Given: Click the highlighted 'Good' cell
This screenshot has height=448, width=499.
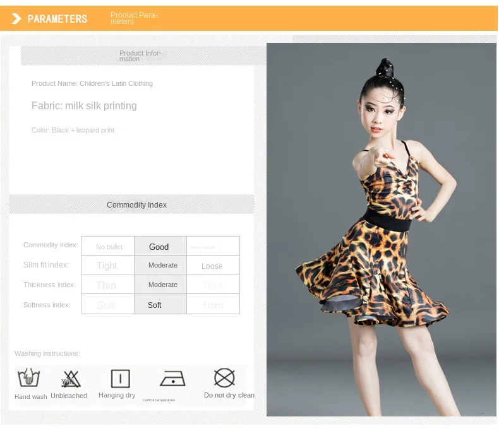Looking at the screenshot, I should tap(160, 246).
